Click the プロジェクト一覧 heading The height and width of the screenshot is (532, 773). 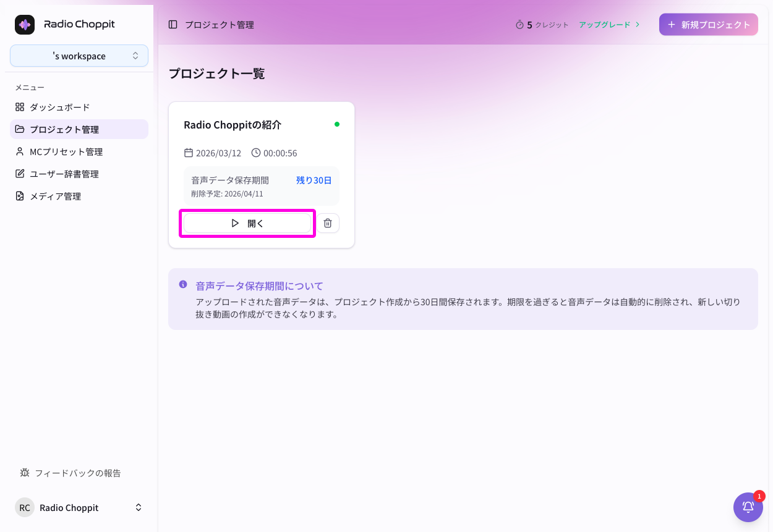[216, 74]
